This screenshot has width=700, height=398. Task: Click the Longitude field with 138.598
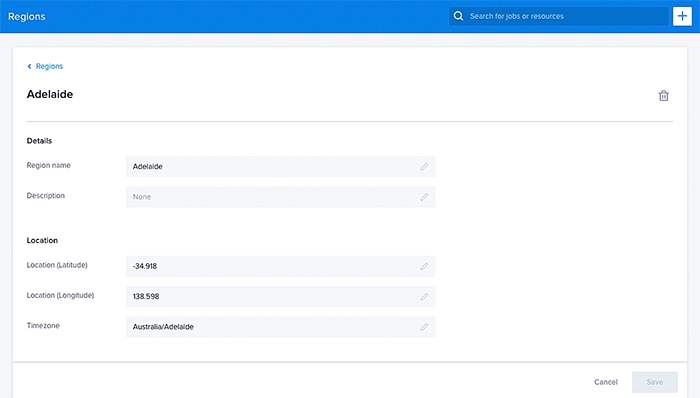tap(280, 297)
